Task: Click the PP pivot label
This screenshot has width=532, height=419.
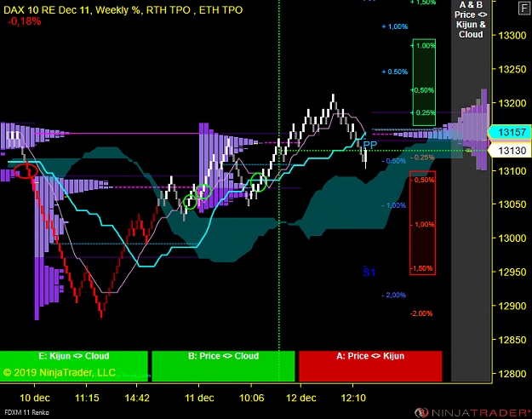Action: pos(369,146)
